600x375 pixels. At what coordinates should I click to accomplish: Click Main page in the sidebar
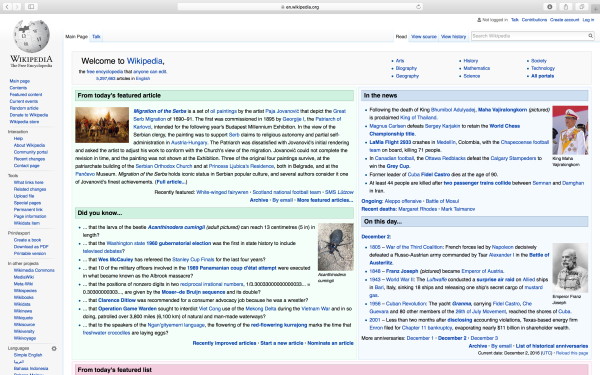click(20, 81)
